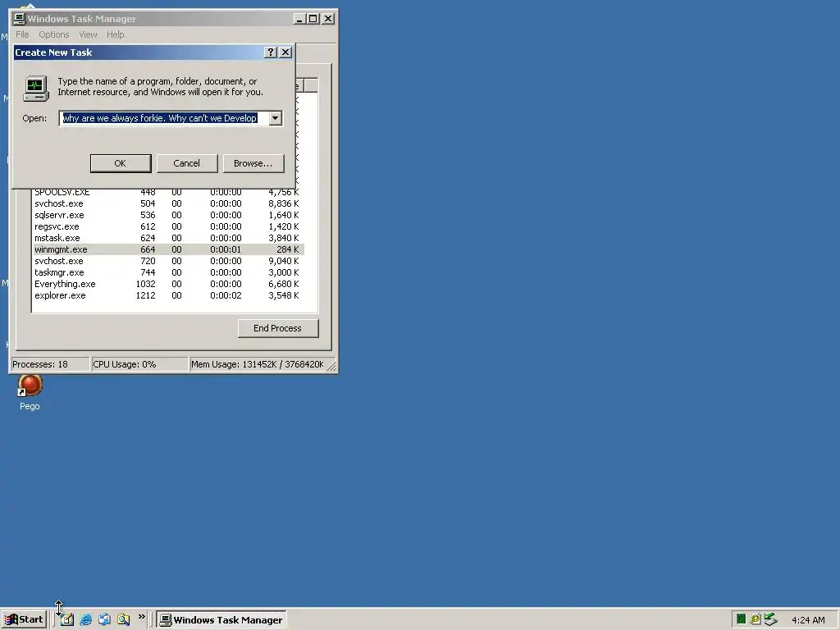
Task: Click memory value 6,680 K
Action: pyautogui.click(x=283, y=284)
